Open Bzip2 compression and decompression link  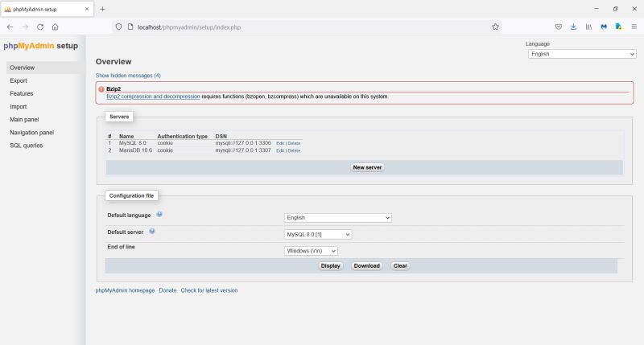153,97
